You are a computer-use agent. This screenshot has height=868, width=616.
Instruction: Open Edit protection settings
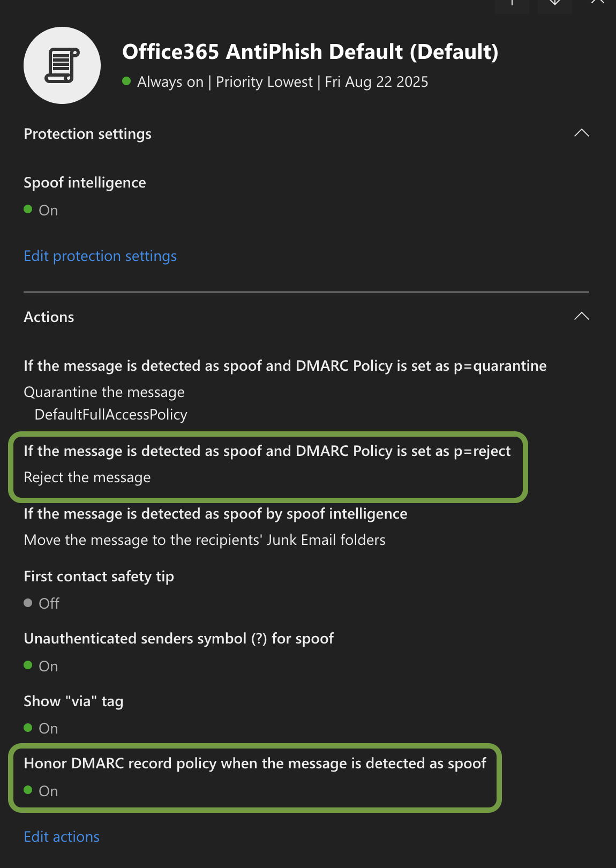point(100,256)
